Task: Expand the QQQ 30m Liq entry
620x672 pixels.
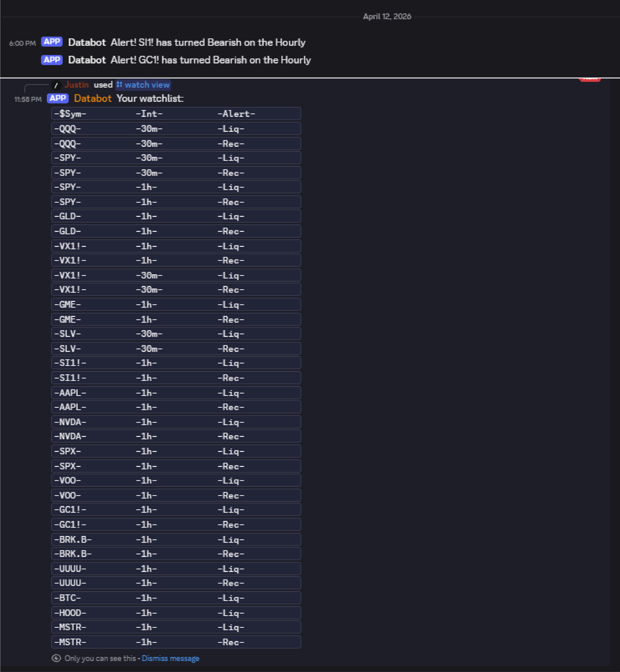Action: point(176,129)
